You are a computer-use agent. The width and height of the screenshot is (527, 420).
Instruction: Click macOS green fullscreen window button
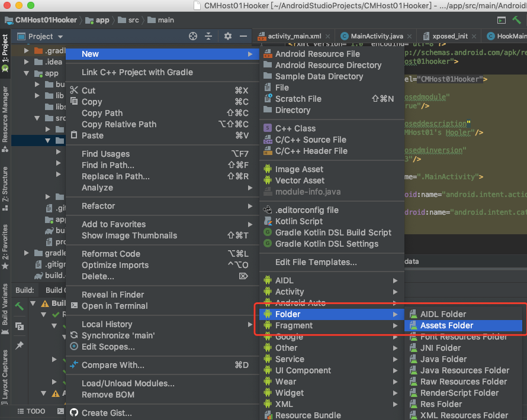coord(31,5)
